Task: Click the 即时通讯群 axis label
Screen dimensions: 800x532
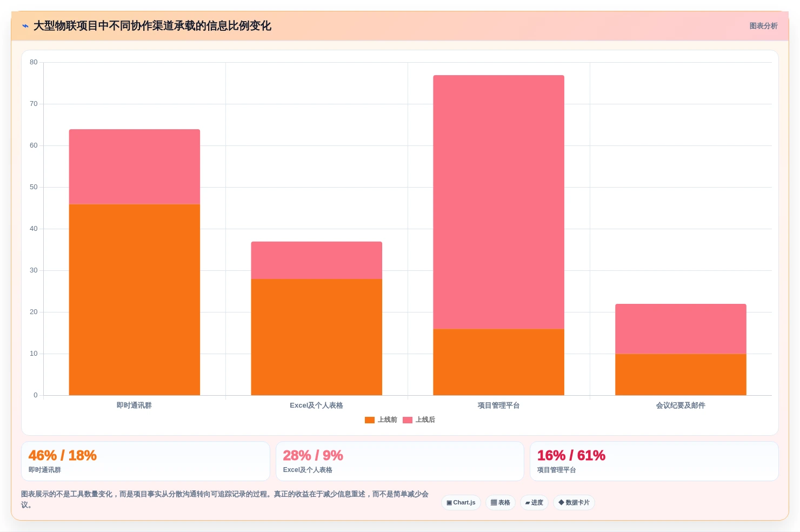Action: tap(135, 405)
